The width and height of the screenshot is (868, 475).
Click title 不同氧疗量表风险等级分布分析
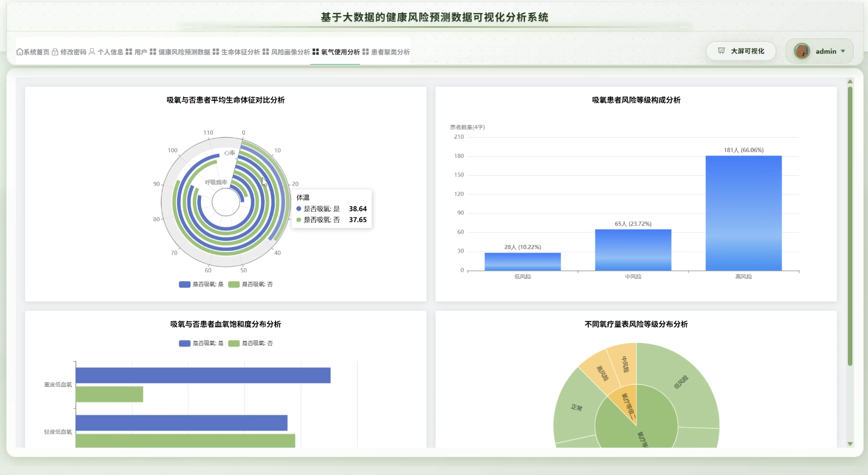636,324
